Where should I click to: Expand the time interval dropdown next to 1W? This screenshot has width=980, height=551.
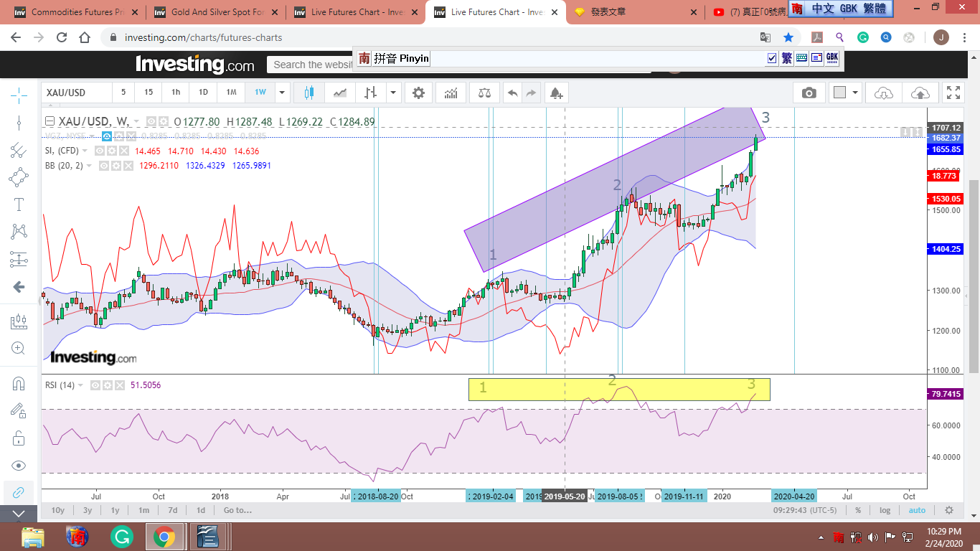click(x=282, y=93)
